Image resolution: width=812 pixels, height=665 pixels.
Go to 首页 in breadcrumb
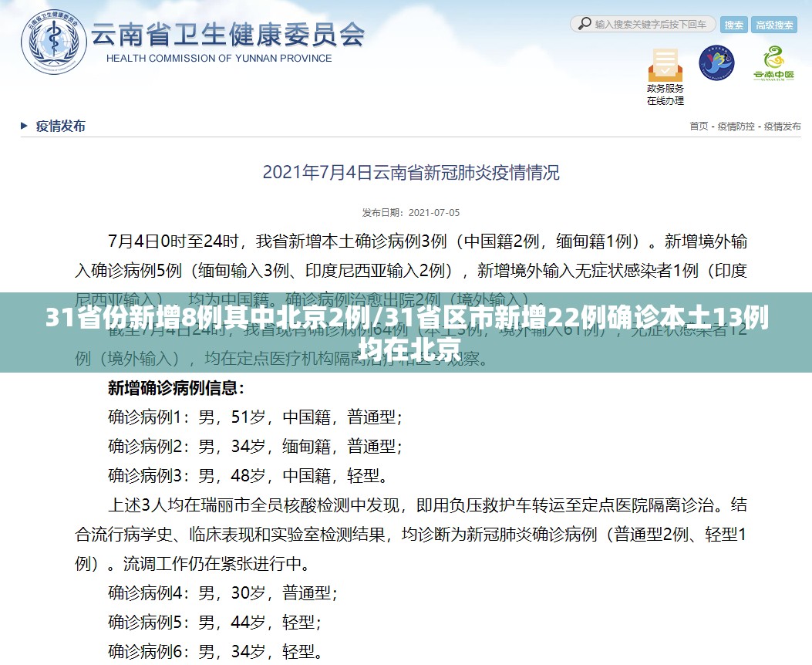click(x=699, y=126)
